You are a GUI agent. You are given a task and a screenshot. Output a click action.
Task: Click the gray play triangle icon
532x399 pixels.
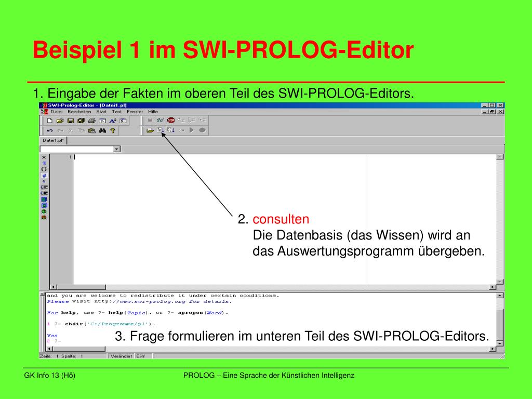click(192, 130)
